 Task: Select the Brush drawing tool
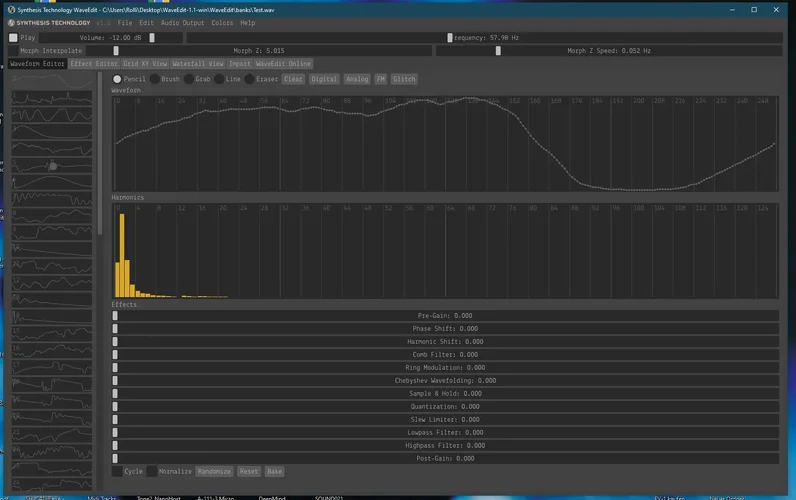(x=155, y=79)
